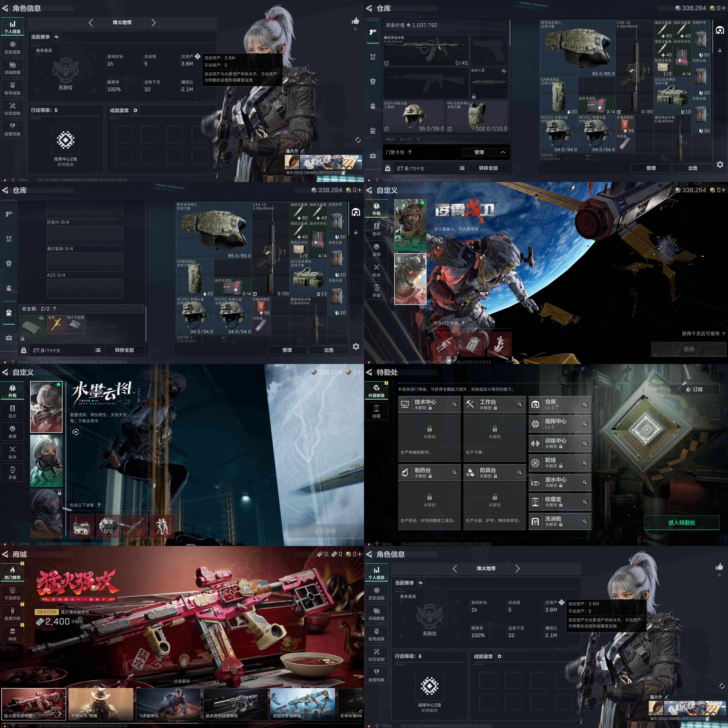Screen dimensions: 728x728
Task: Open the 仓库 Lv.1 department row
Action: 560,404
